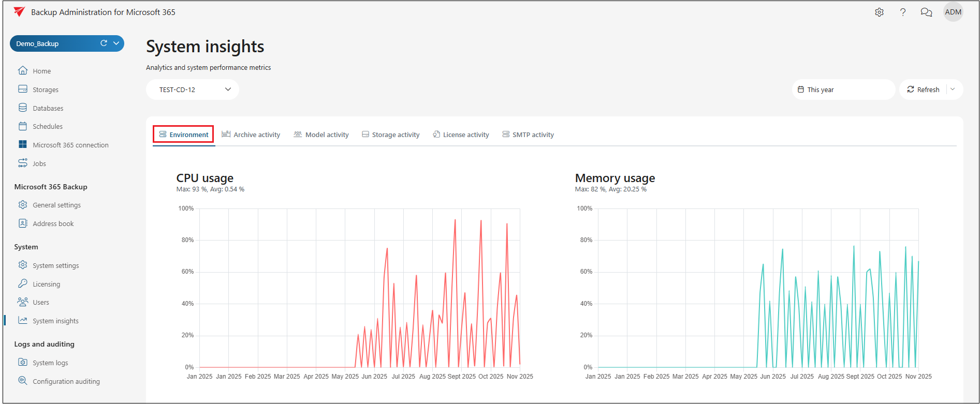Open the chat feedback icon
The image size is (980, 404).
(x=926, y=12)
